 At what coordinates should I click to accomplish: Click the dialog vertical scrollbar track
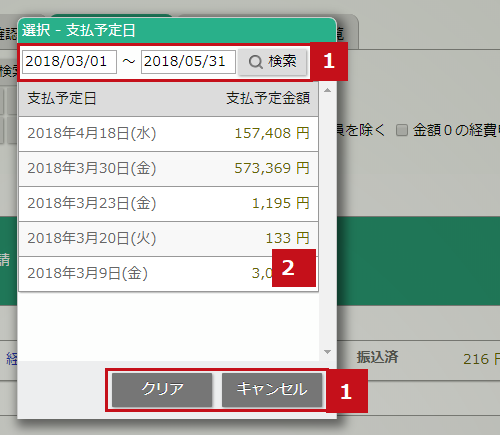pyautogui.click(x=327, y=221)
